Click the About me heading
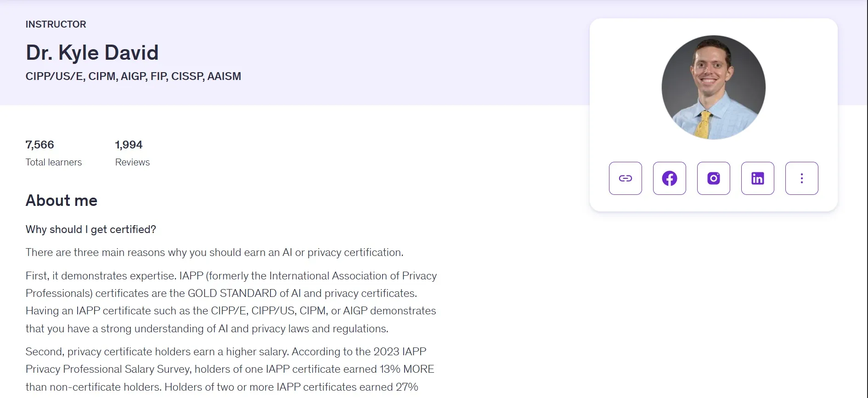 62,200
